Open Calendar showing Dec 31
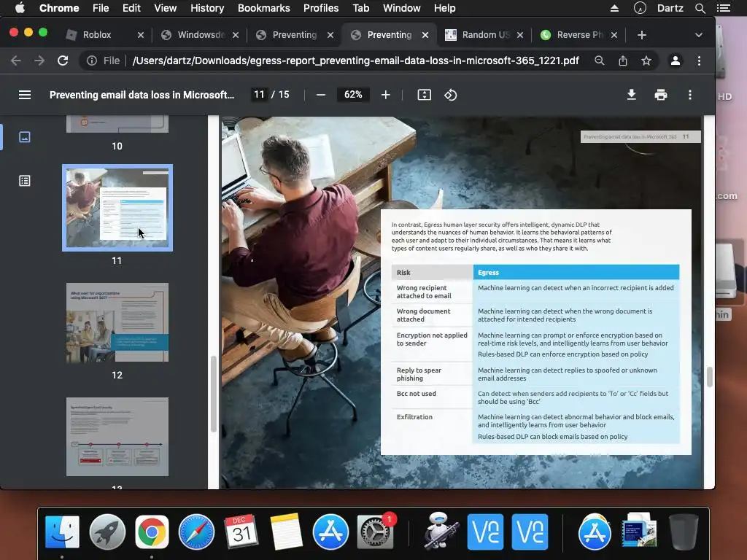This screenshot has height=560, width=747. pyautogui.click(x=241, y=532)
